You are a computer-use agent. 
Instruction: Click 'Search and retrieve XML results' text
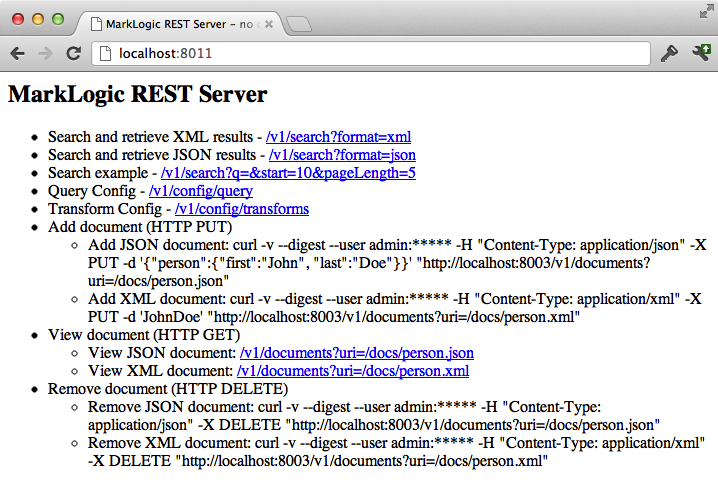150,137
